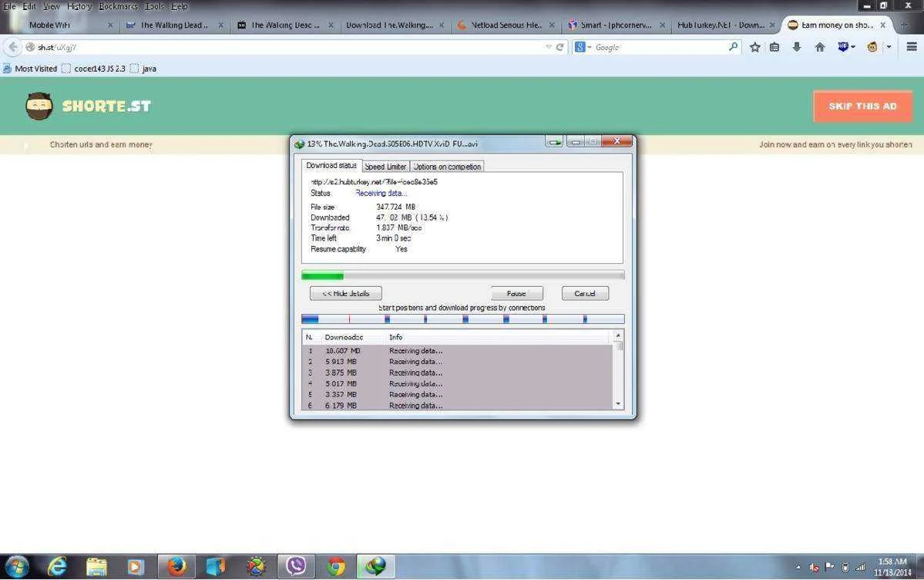Cancel the download
Screen dimensions: 924x580
coord(585,293)
